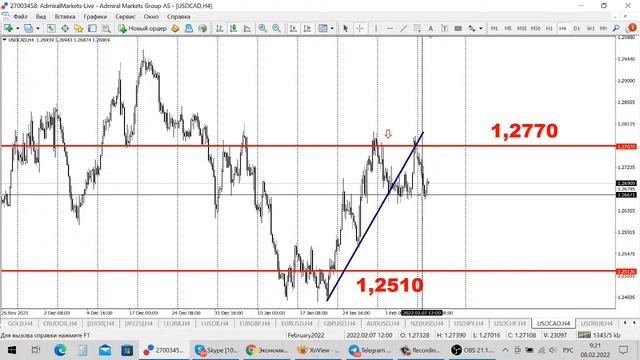Open the Windows notification center icon
Viewport: 640px width, 360px height.
(623, 350)
